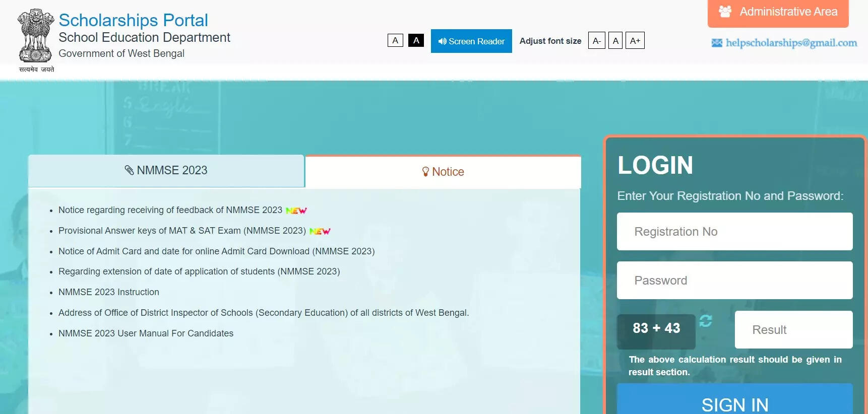Click the email envelope icon
This screenshot has height=414, width=868.
coord(717,43)
